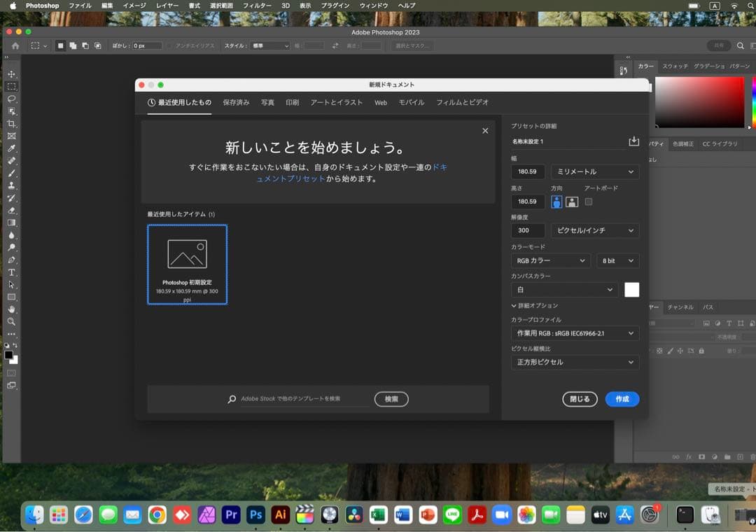Click the save preset download icon
The image size is (756, 532).
coord(633,141)
